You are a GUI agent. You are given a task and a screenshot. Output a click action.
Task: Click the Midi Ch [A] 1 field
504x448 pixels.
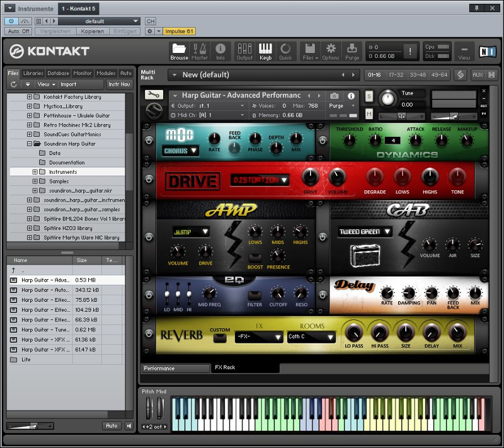click(208, 115)
